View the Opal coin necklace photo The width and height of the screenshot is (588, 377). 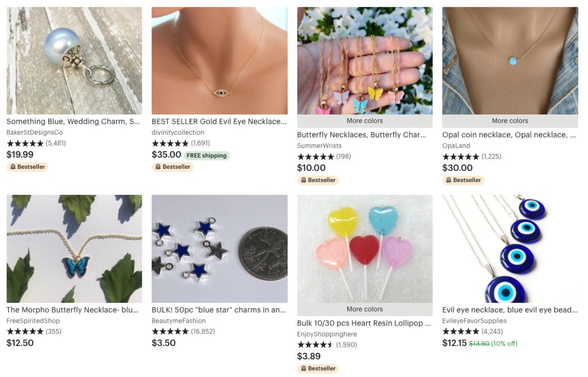pos(510,61)
